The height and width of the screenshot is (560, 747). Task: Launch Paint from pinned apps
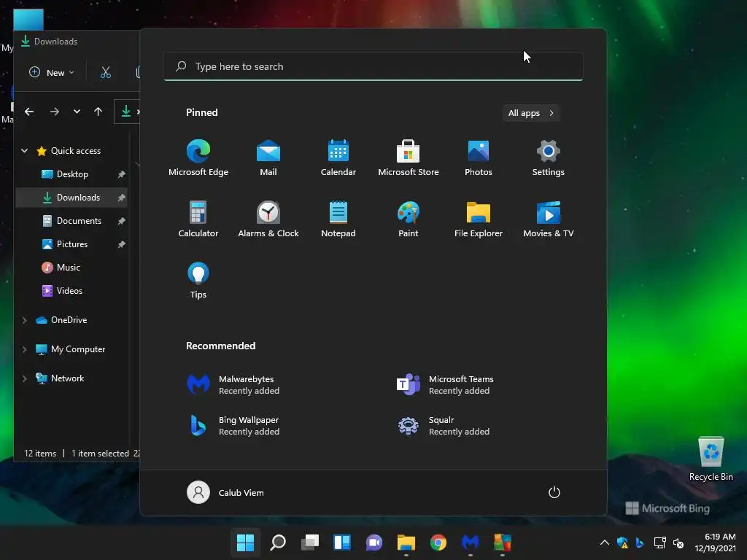click(x=409, y=219)
